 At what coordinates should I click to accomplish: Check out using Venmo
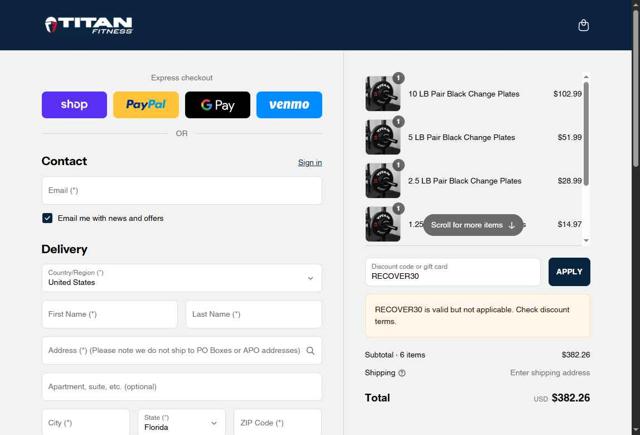[x=289, y=105]
